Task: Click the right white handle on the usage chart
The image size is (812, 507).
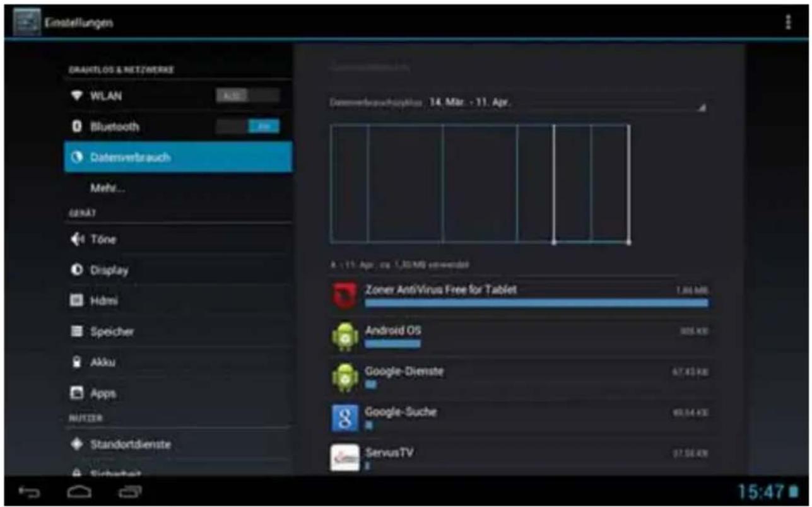Action: [628, 243]
